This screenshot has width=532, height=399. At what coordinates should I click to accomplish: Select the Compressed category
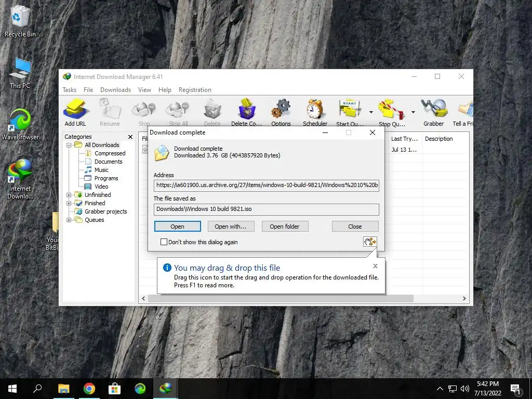pos(110,153)
